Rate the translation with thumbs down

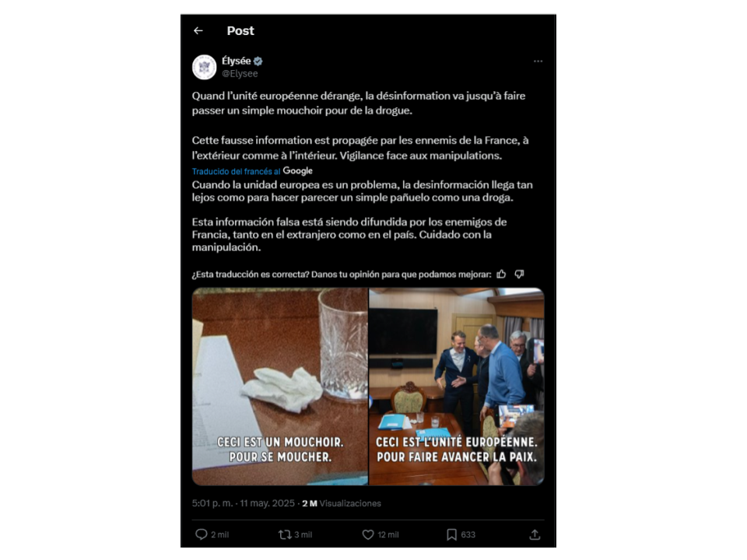click(519, 275)
